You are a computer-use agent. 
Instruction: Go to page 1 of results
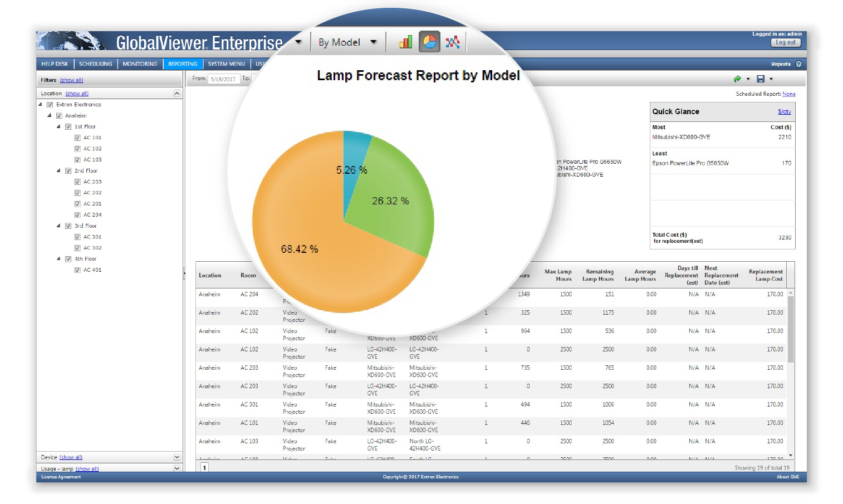204,467
